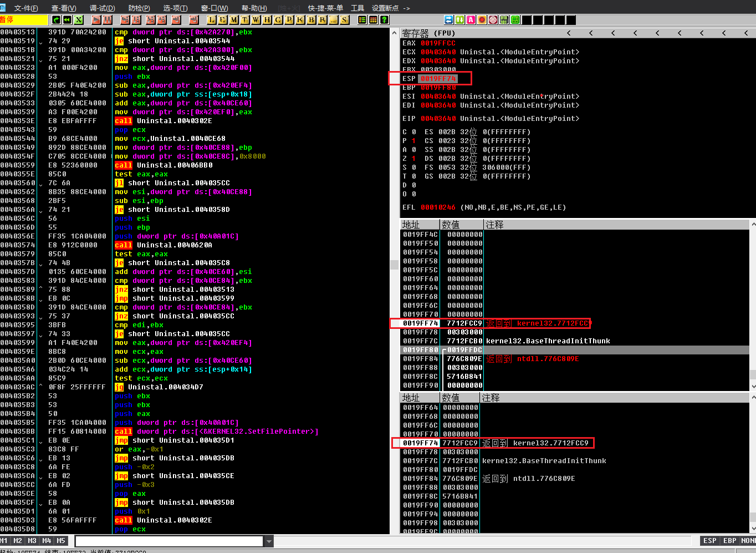Click the pause execution toolbar icon
This screenshot has width=756, height=553.
(108, 20)
